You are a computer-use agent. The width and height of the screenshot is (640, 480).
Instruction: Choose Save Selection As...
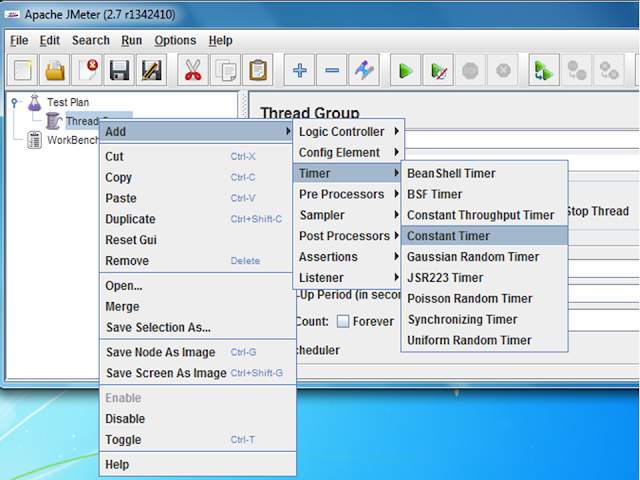pos(198,327)
